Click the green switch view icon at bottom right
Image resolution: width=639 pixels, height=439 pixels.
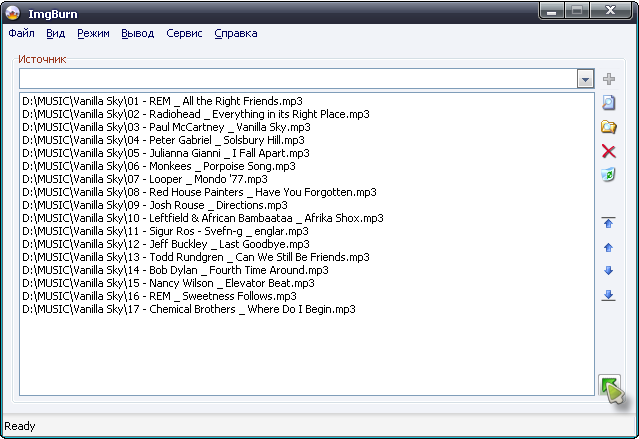point(610,387)
